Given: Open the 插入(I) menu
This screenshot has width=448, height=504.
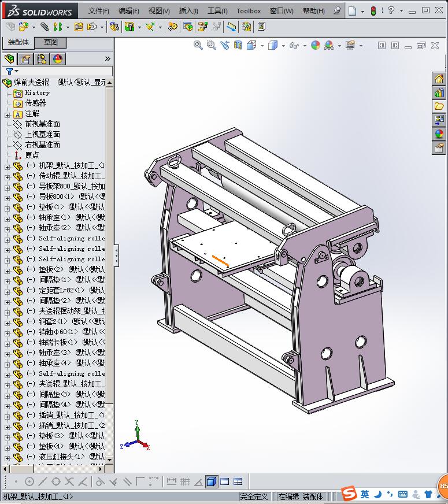Looking at the screenshot, I should pos(188,11).
